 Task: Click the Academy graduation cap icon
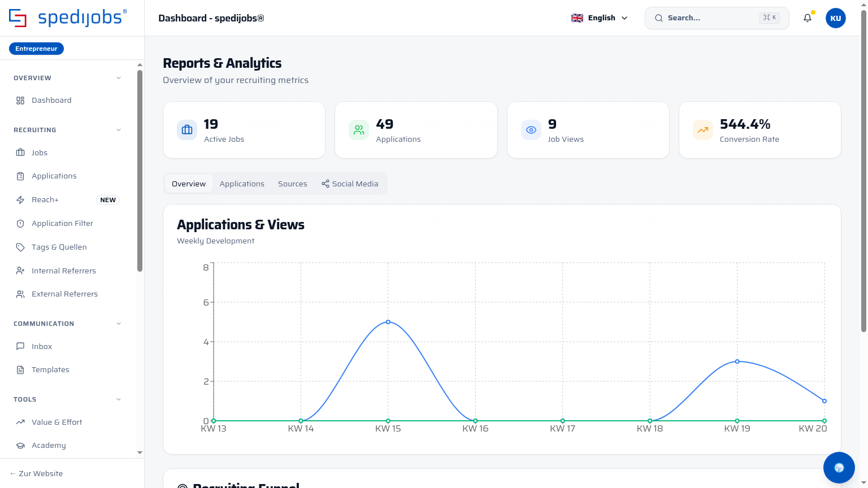[x=20, y=446]
